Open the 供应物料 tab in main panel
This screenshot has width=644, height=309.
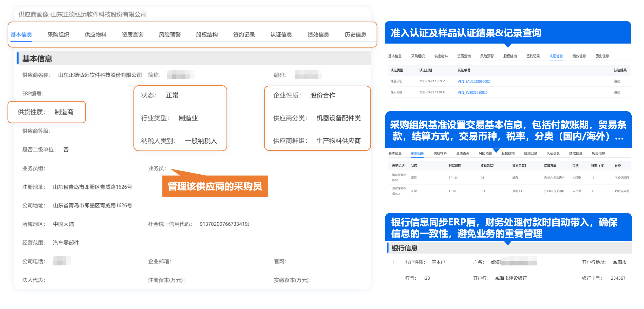tap(96, 35)
